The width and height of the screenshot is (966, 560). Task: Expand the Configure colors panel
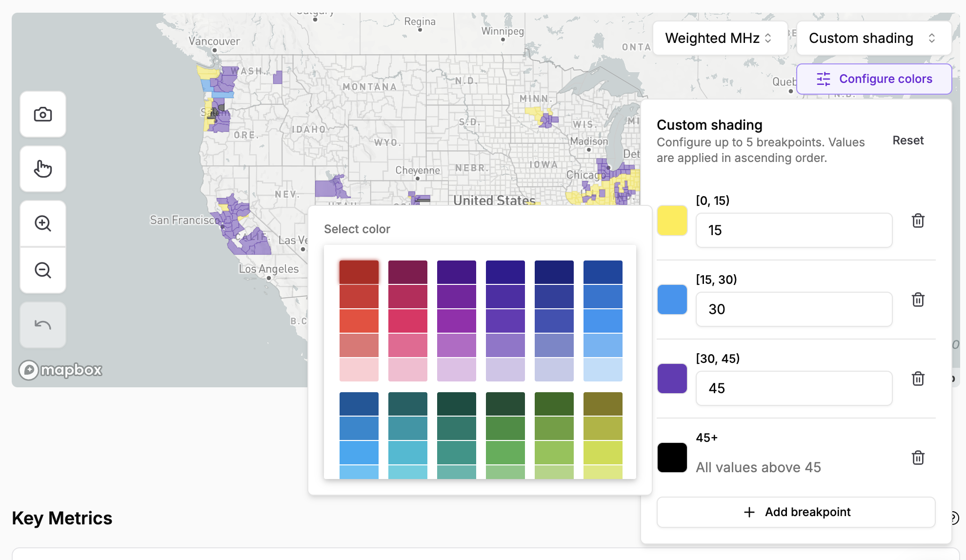(x=874, y=79)
